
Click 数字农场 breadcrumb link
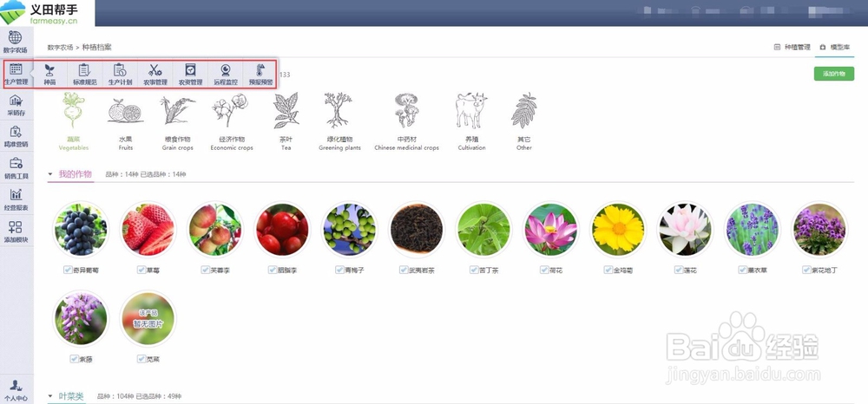[x=60, y=48]
